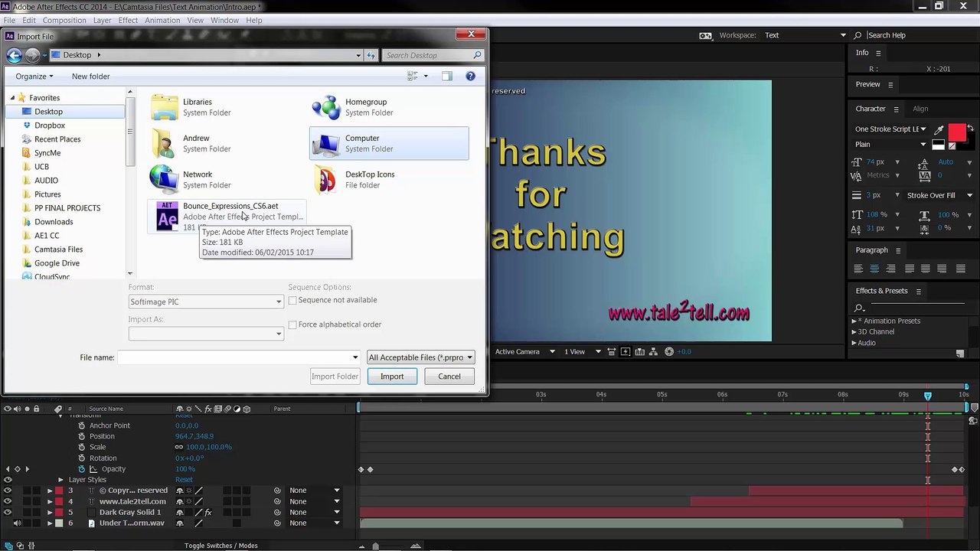Open the Layer menu
This screenshot has height=551, width=980.
click(x=103, y=20)
